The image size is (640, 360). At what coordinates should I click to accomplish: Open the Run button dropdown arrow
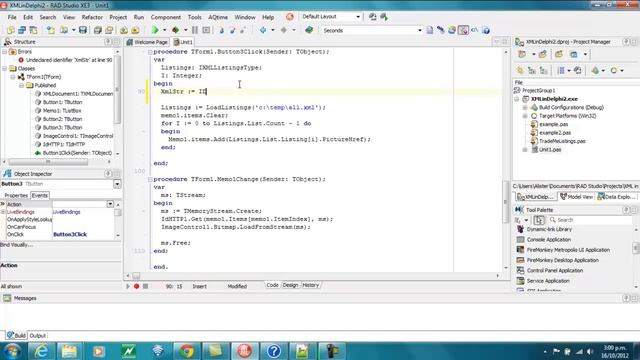coord(164,30)
